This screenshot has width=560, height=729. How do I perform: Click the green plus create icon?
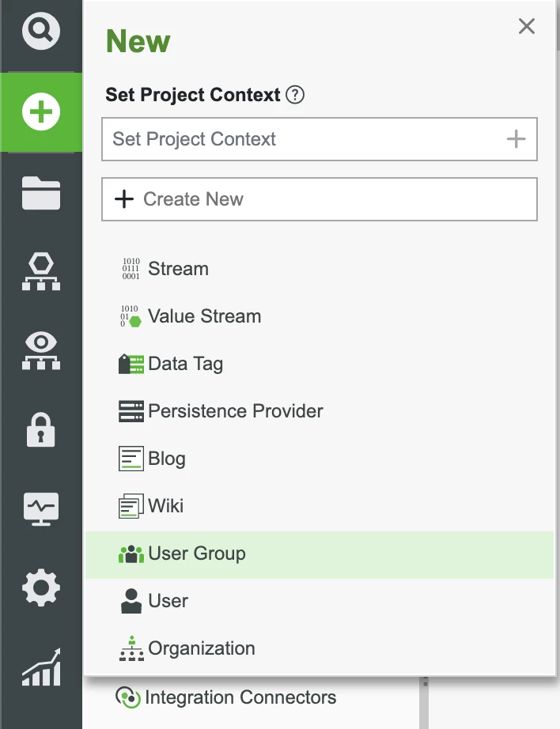pos(40,111)
